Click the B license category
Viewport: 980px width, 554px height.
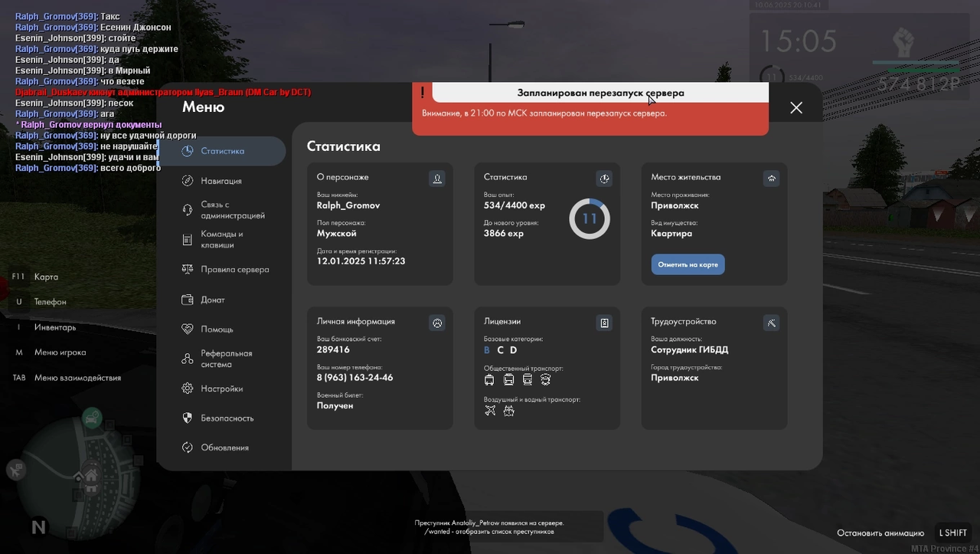click(487, 350)
